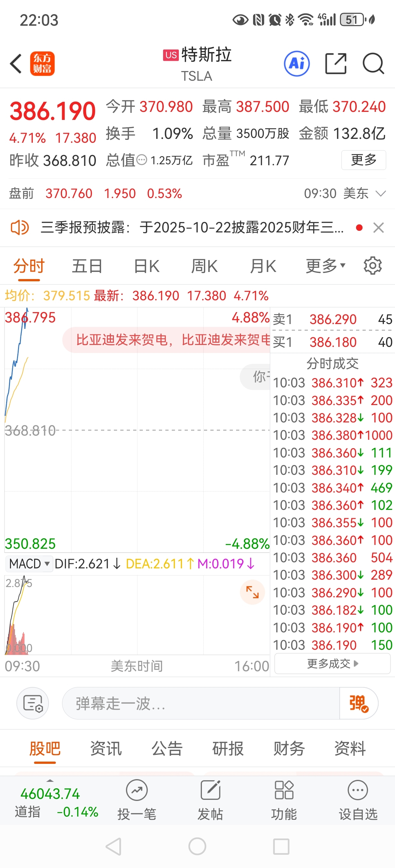This screenshot has height=868, width=395.
Task: Open the Ai assistant icon
Action: pyautogui.click(x=297, y=63)
